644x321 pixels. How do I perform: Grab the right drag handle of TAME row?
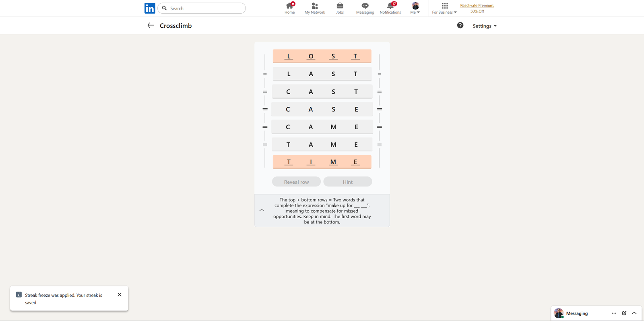click(380, 145)
